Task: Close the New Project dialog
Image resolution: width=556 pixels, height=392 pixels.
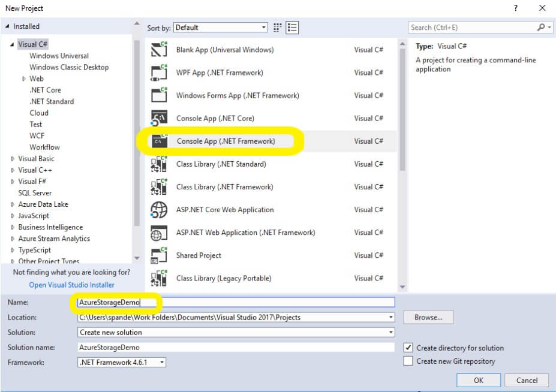Action: (542, 8)
